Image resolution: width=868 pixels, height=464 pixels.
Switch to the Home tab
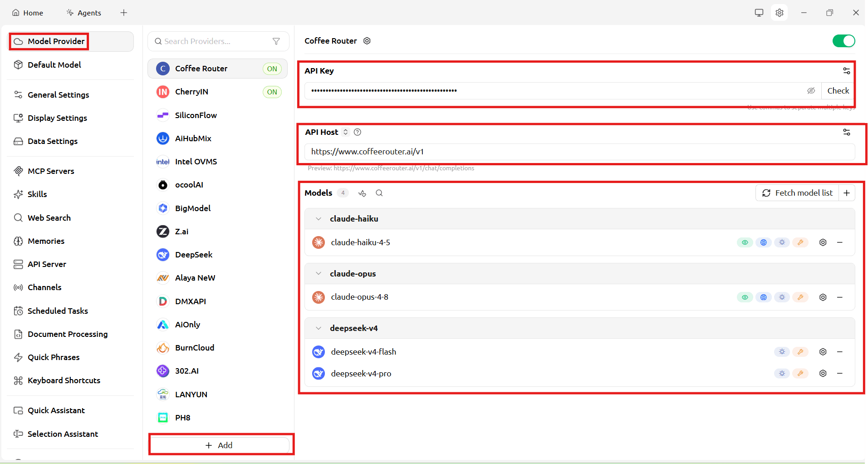tap(28, 13)
